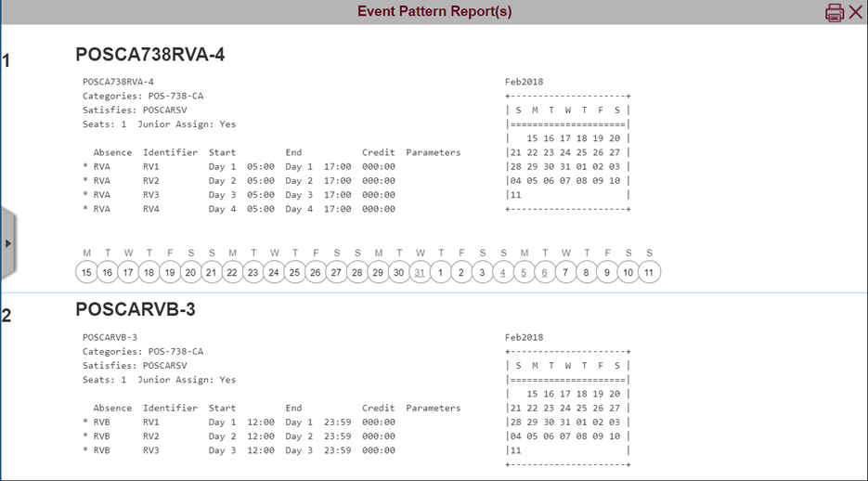Click the RVB RV3 absence row
The image size is (868, 481).
[x=240, y=450]
